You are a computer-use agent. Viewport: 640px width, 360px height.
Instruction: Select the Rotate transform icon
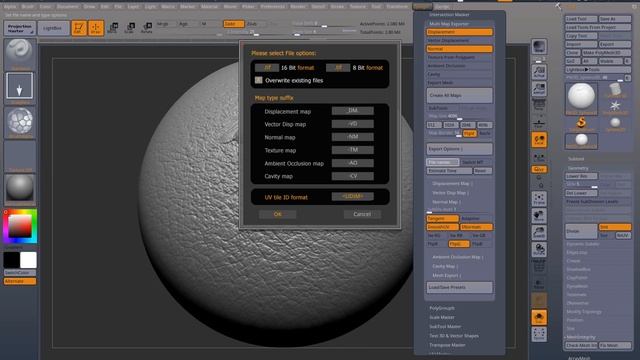[x=147, y=28]
